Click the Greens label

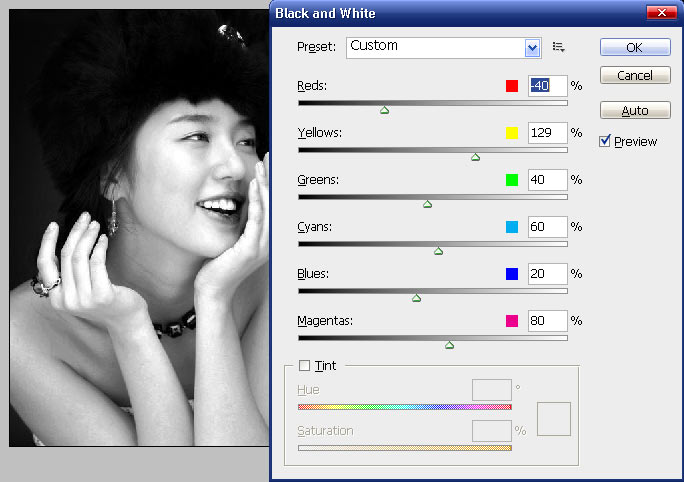(x=318, y=180)
